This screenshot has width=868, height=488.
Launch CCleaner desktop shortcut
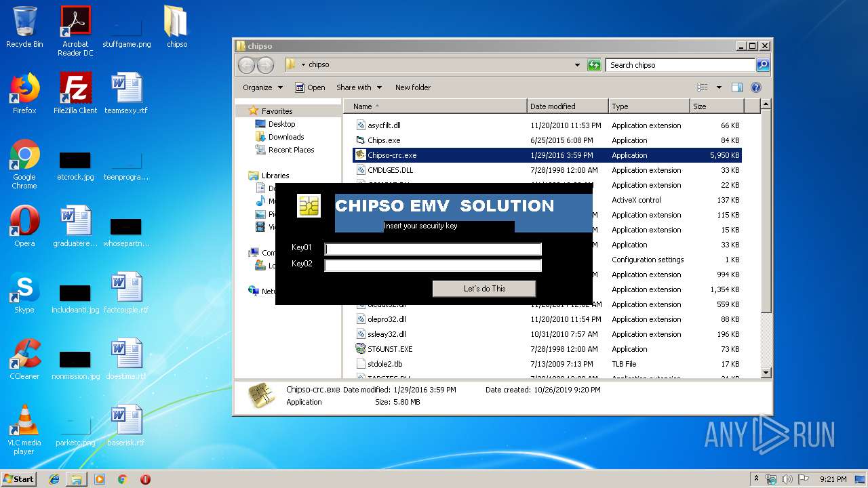pos(24,359)
